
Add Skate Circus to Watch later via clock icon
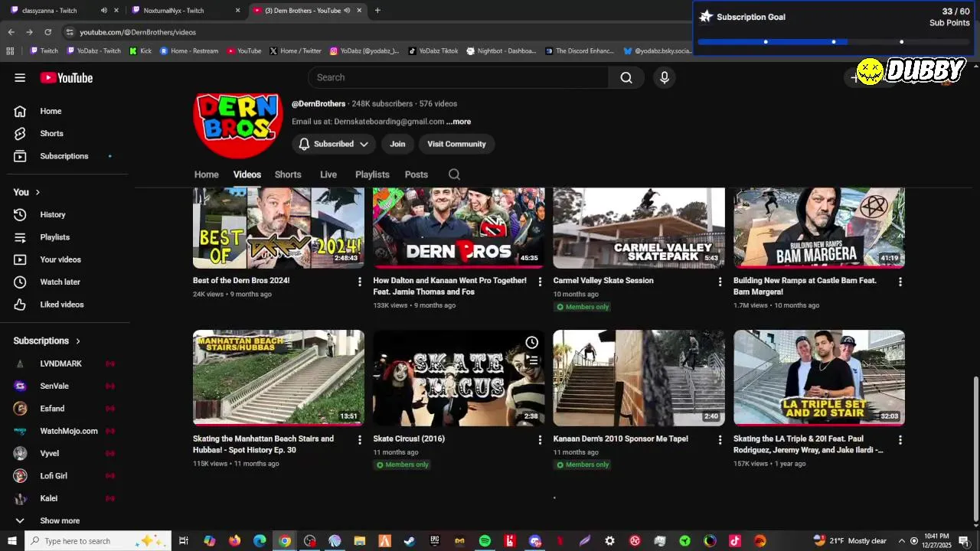pos(531,342)
